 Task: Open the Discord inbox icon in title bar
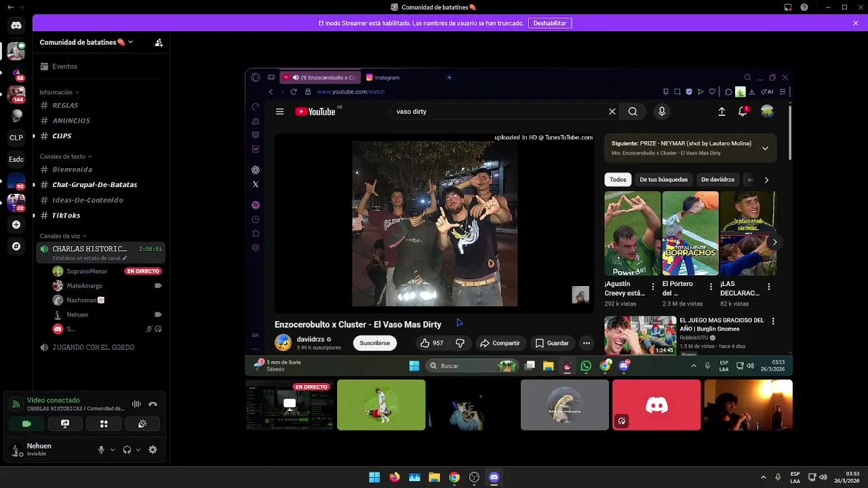[x=788, y=7]
